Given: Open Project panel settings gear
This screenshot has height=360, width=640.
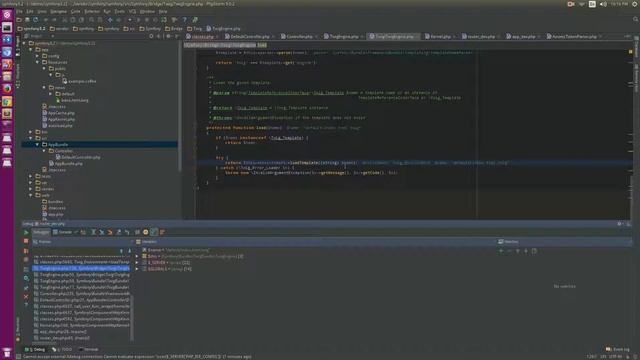Looking at the screenshot, I should pos(168,36).
